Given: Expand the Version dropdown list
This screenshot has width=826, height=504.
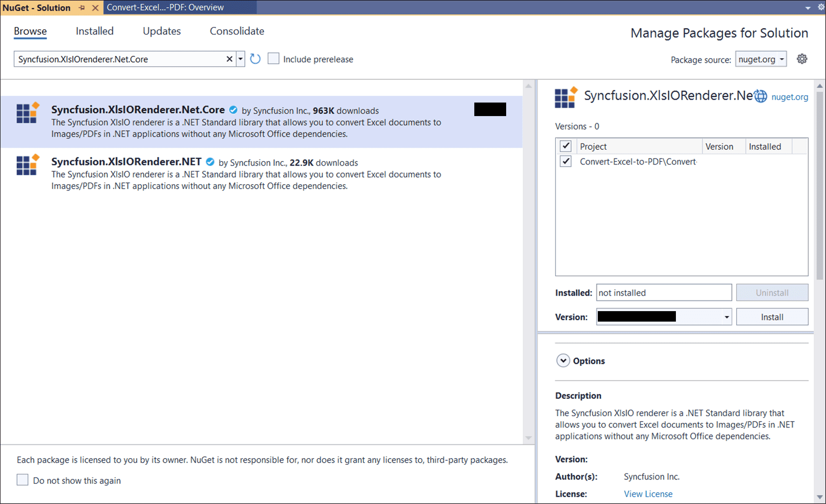Looking at the screenshot, I should [x=727, y=317].
